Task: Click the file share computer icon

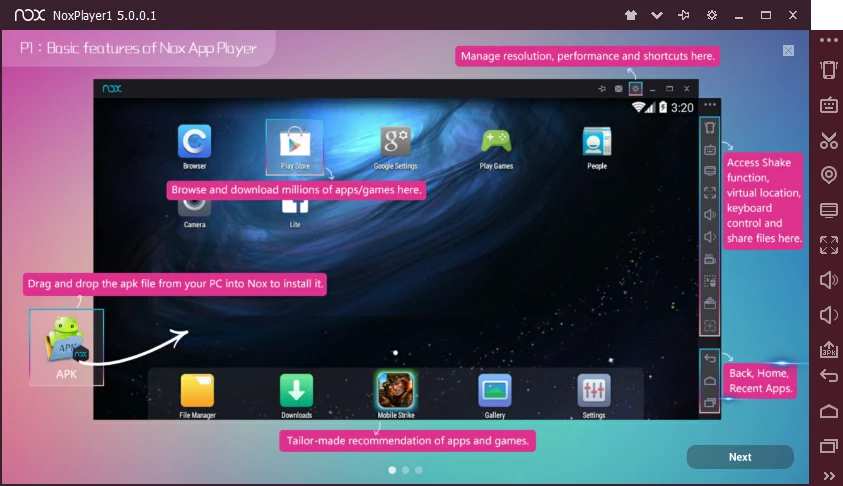Action: [x=828, y=210]
